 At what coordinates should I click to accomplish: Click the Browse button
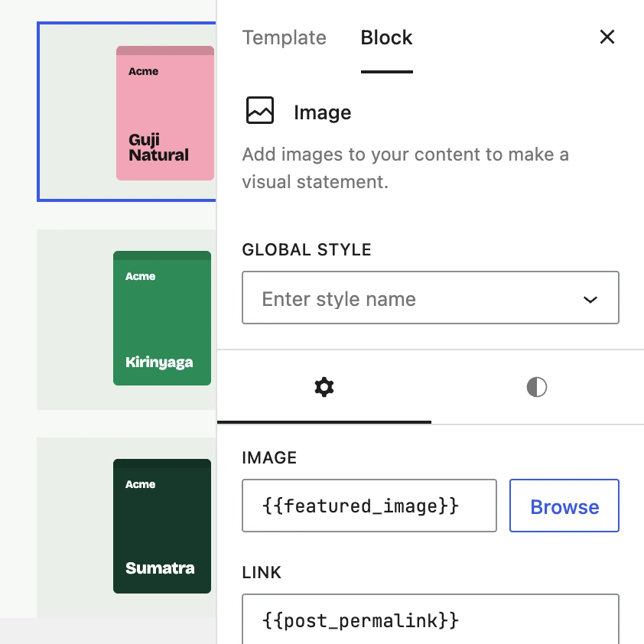(x=564, y=506)
